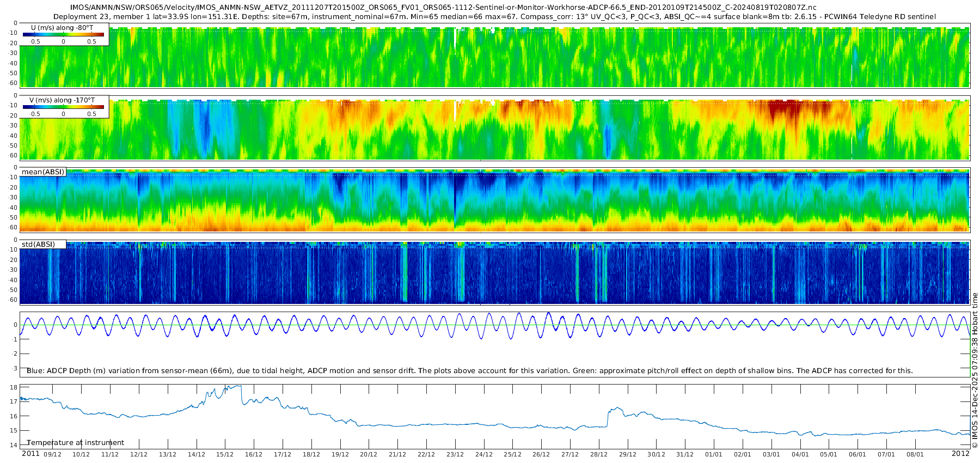The width and height of the screenshot is (980, 463).
Task: Click the blue ADCP depth description text
Action: 469,370
